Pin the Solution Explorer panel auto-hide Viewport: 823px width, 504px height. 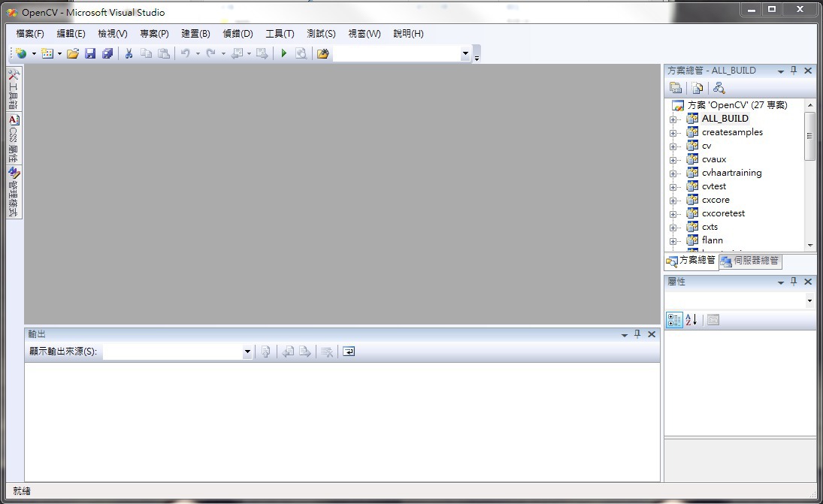tap(794, 71)
